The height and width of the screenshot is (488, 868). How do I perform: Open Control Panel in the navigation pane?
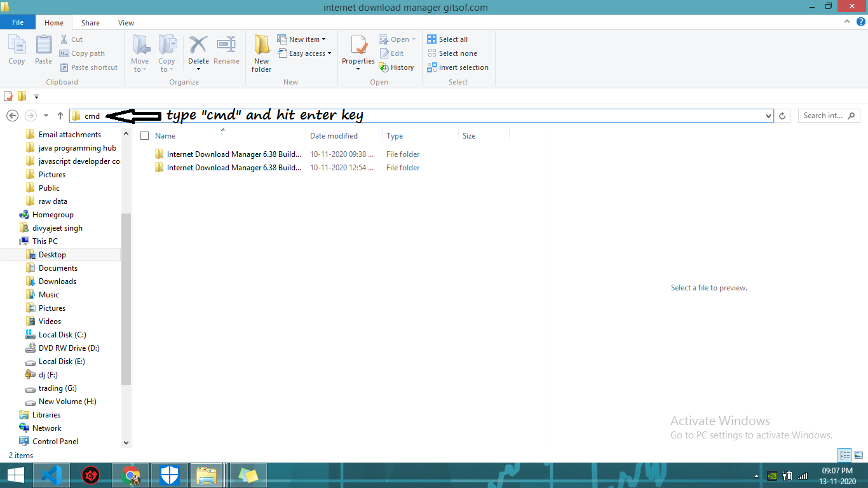coord(55,442)
